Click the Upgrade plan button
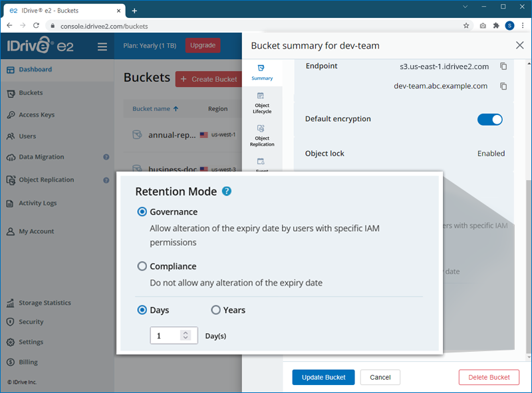 click(x=203, y=46)
